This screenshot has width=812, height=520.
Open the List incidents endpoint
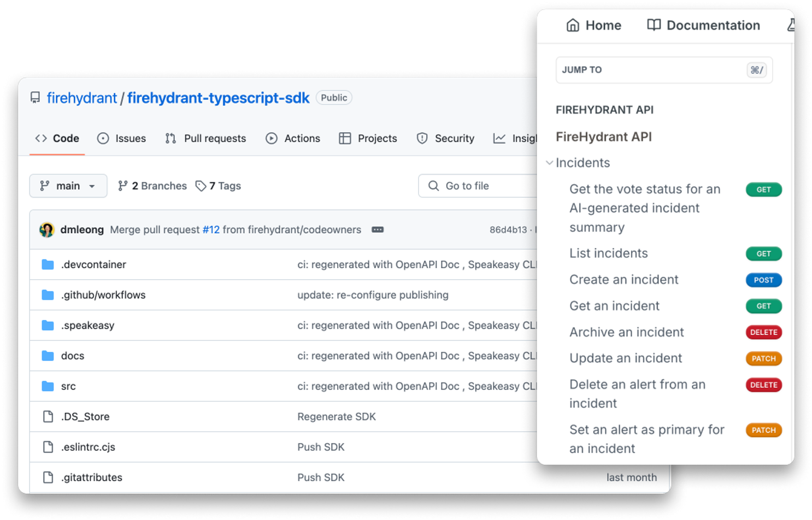[x=608, y=253]
